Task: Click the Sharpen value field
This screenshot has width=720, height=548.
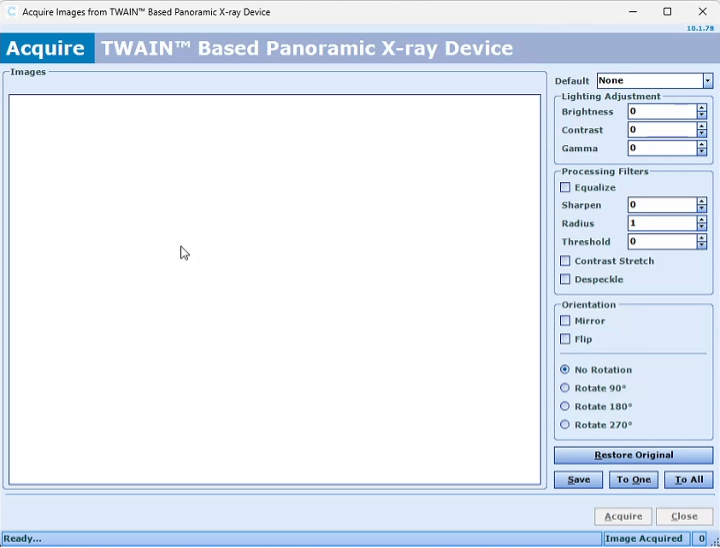Action: point(662,205)
